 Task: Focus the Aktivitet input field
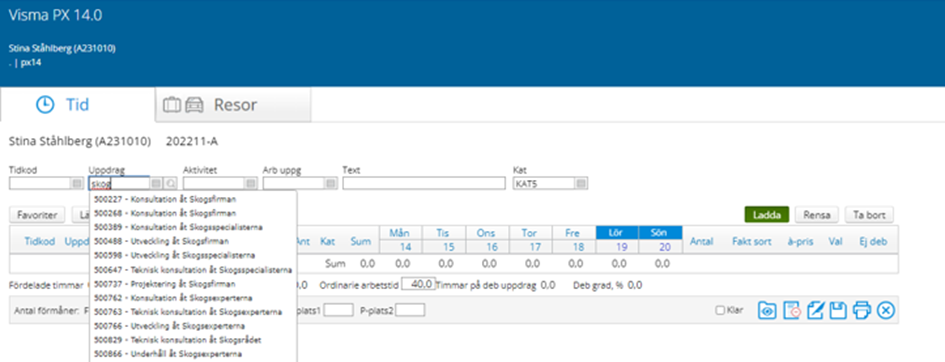[x=214, y=184]
